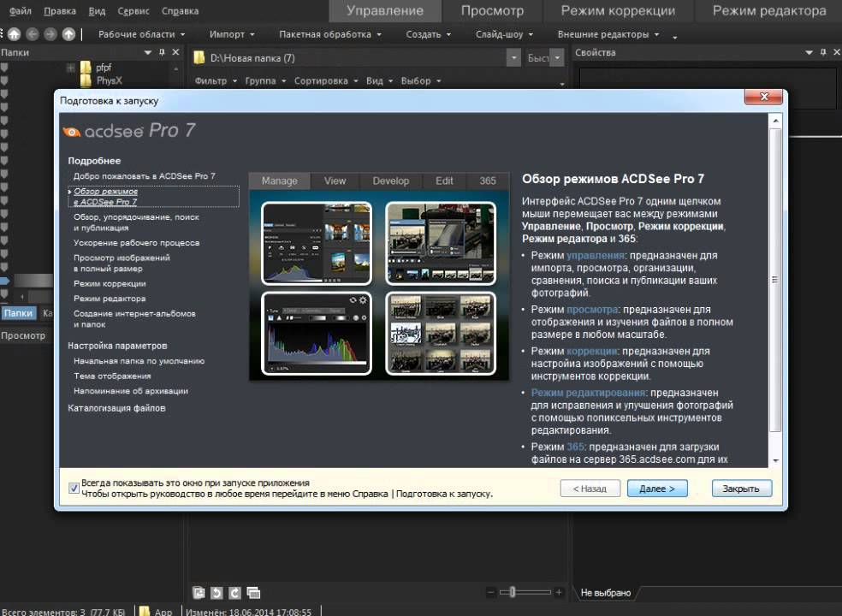Open 'Режим коррекции' topic in dialog list

(110, 283)
